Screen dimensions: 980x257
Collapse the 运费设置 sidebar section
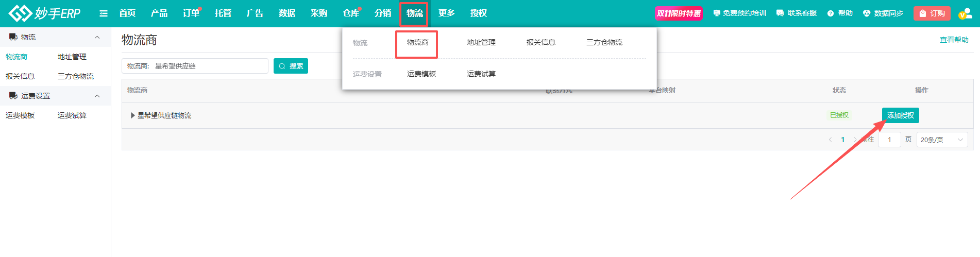point(97,96)
